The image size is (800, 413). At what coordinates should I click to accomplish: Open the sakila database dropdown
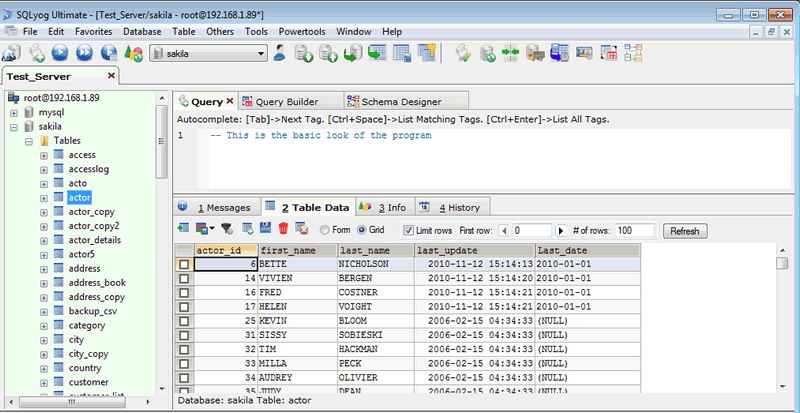(262, 54)
